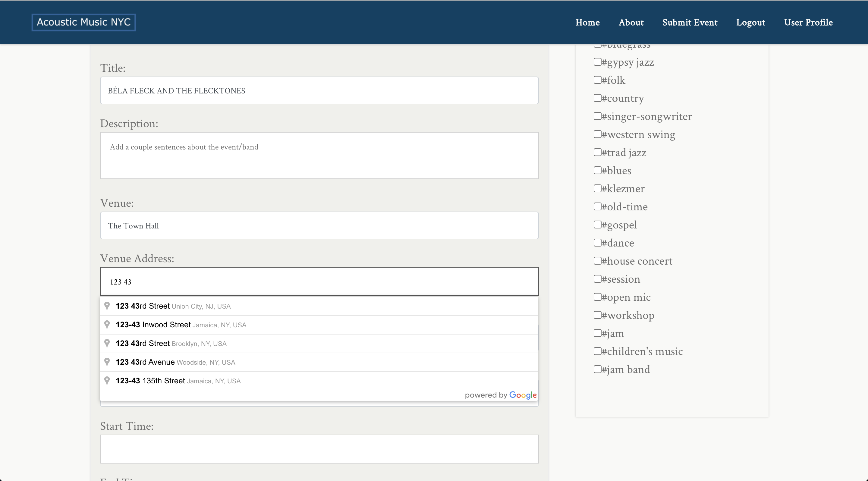Select suggestion 123 43rd Street Union City, NJ

pos(319,306)
